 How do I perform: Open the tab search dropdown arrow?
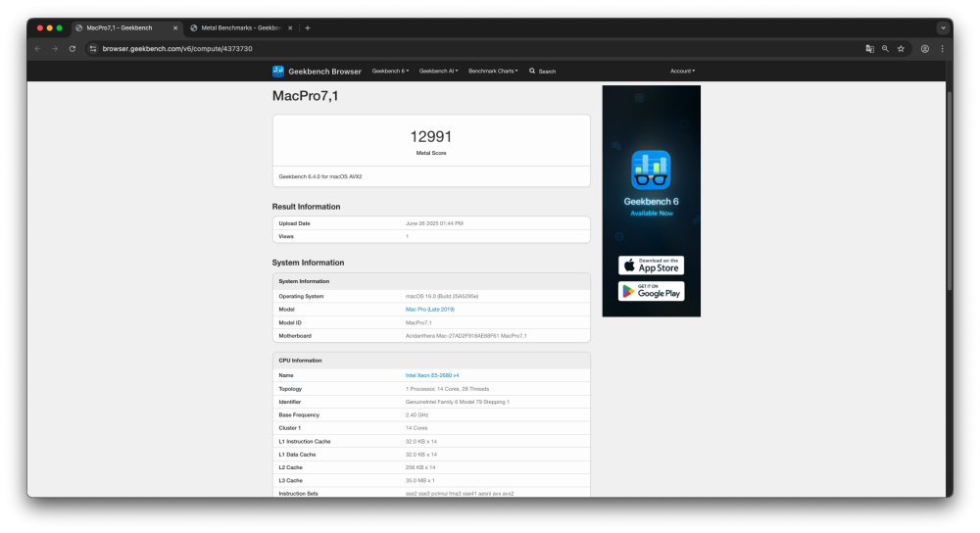943,28
